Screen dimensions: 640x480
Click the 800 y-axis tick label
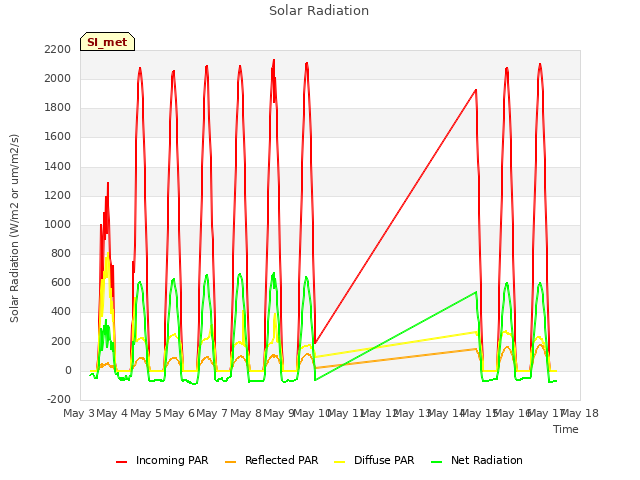(61, 253)
